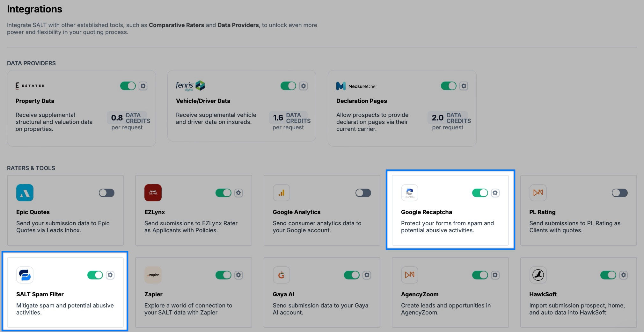Click the EZLynx card description
The image size is (644, 332).
191,227
